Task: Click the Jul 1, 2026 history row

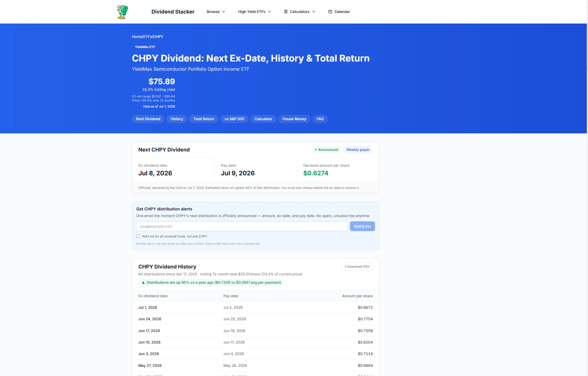Action: [x=256, y=308]
